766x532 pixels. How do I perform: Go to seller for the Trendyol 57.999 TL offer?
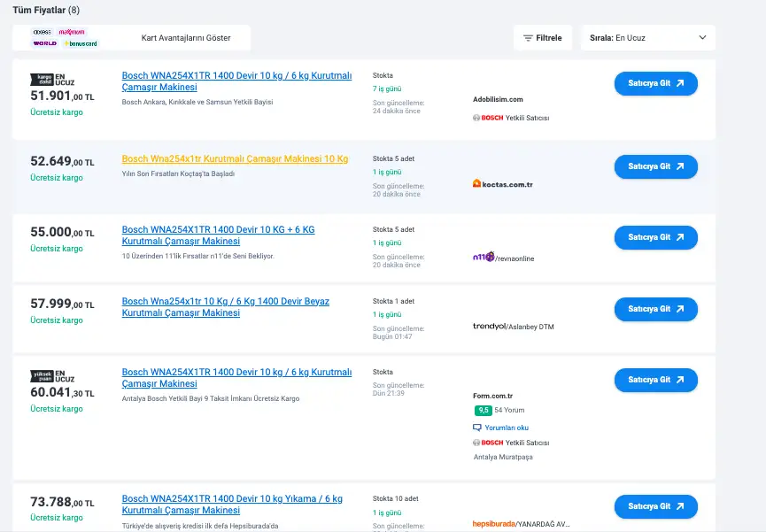[x=655, y=309]
